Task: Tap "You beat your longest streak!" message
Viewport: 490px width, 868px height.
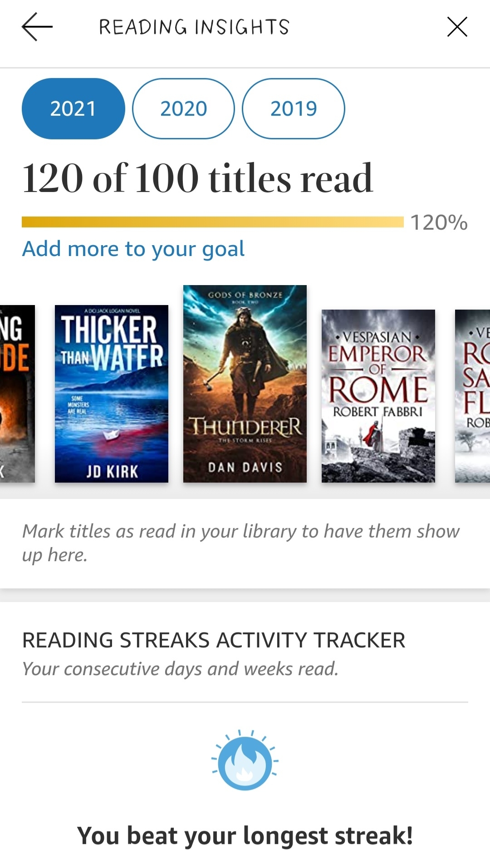Action: (x=245, y=835)
